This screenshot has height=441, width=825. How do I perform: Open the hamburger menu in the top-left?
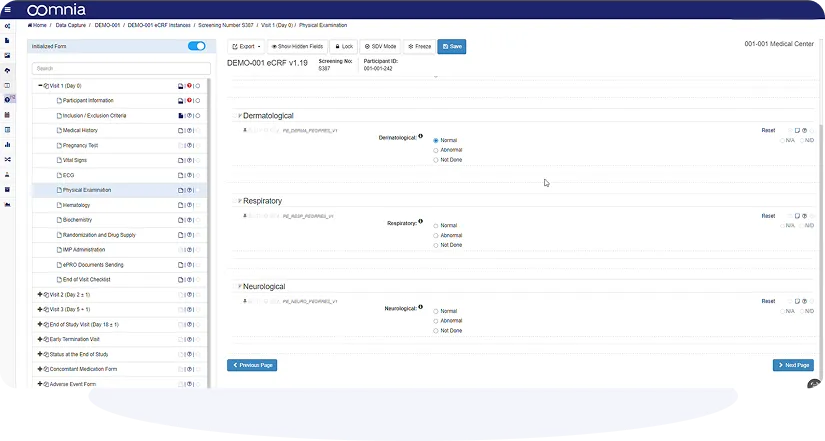(8, 10)
